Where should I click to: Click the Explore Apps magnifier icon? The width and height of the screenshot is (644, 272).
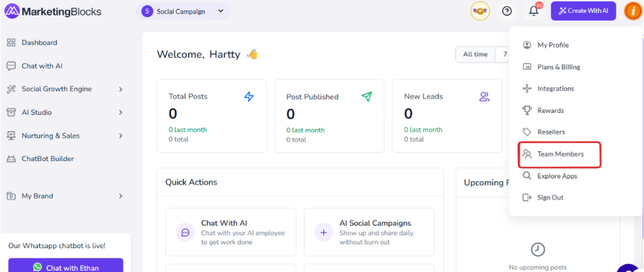click(527, 176)
